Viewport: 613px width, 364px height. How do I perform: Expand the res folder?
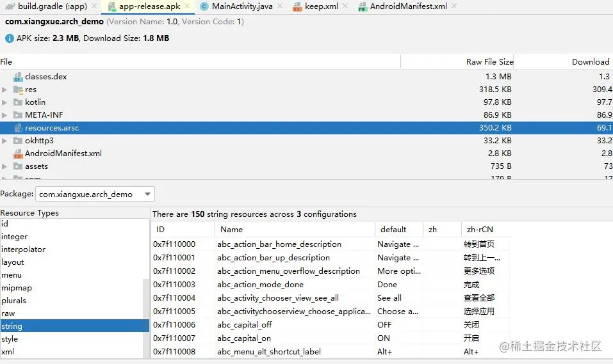point(4,90)
